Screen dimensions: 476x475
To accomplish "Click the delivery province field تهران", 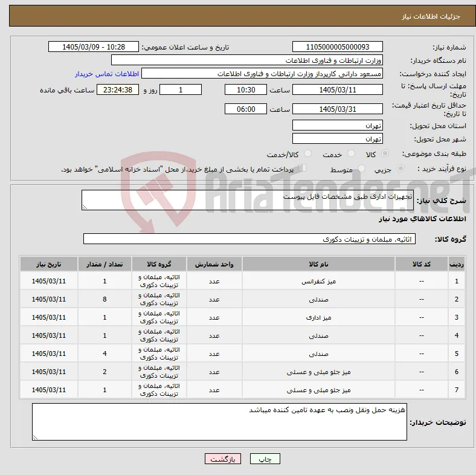I will coord(338,125).
